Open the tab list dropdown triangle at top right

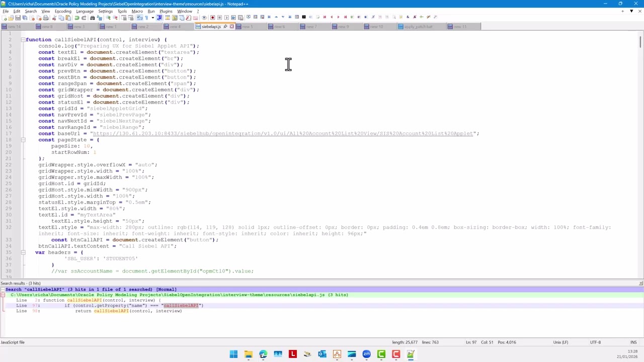point(631,11)
